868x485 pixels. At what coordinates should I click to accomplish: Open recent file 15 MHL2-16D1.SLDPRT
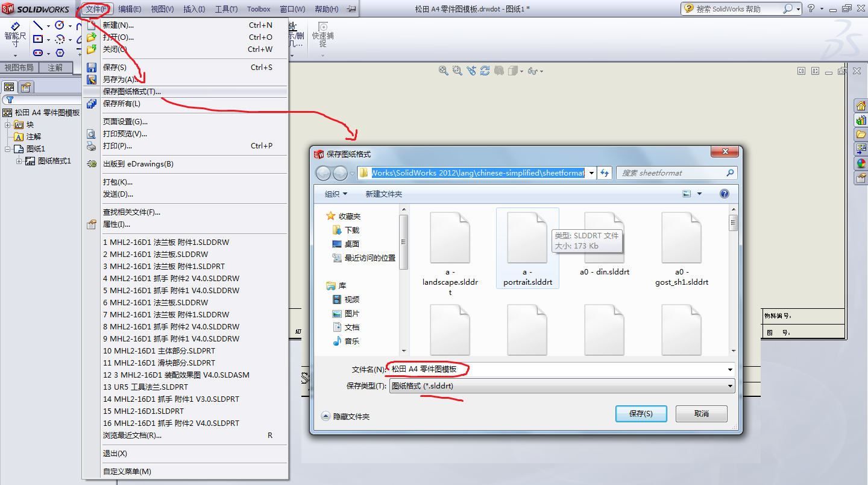tap(186, 411)
